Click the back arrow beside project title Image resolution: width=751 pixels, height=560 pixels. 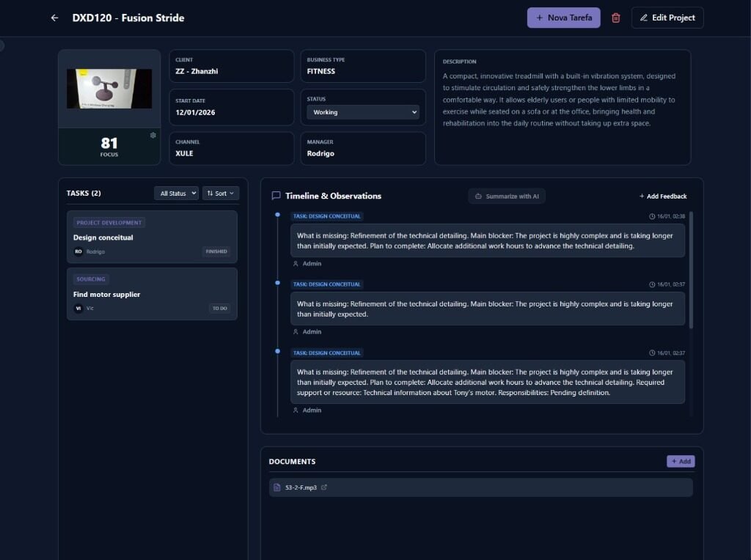point(54,18)
